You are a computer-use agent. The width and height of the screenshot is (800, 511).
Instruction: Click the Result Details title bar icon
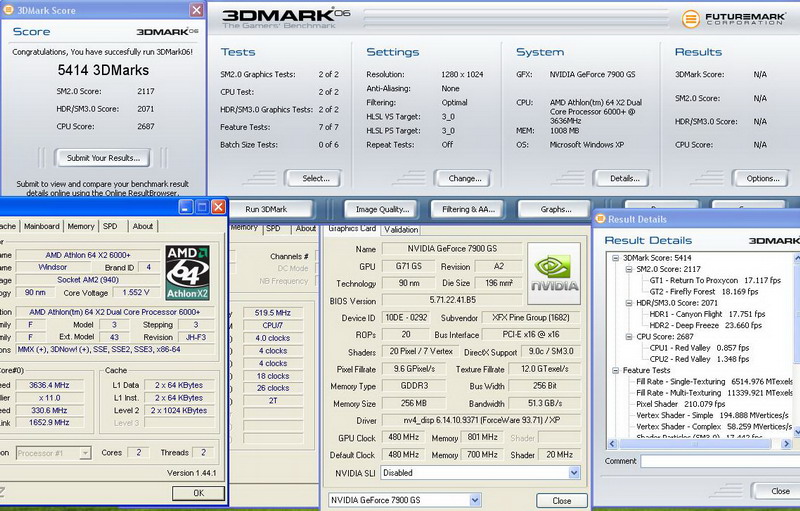(601, 219)
